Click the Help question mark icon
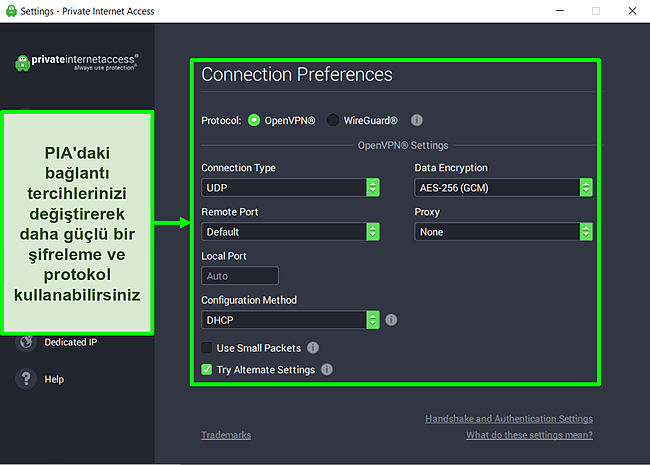The height and width of the screenshot is (465, 650). pos(26,379)
